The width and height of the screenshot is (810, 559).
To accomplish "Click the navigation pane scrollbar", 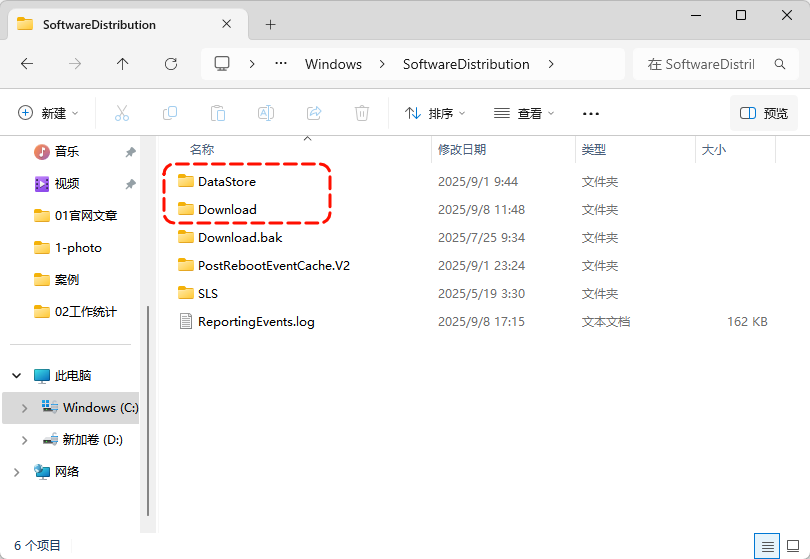I will pyautogui.click(x=148, y=411).
